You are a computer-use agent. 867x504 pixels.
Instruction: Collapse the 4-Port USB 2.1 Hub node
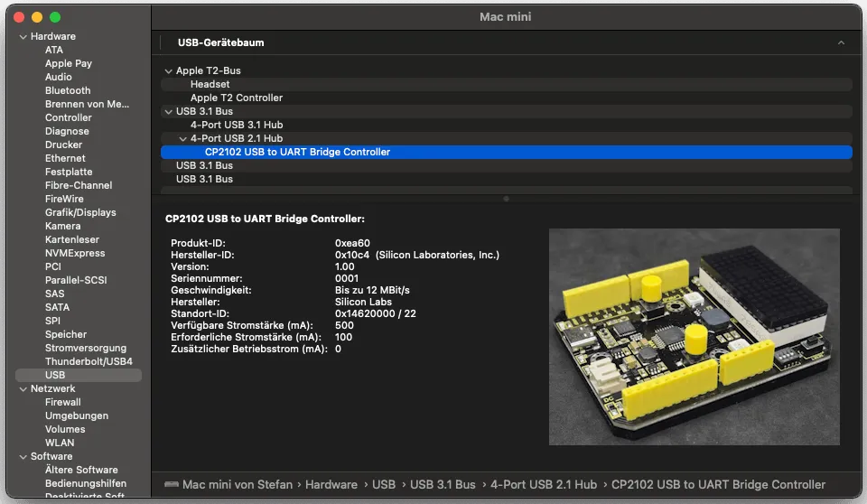tap(183, 139)
